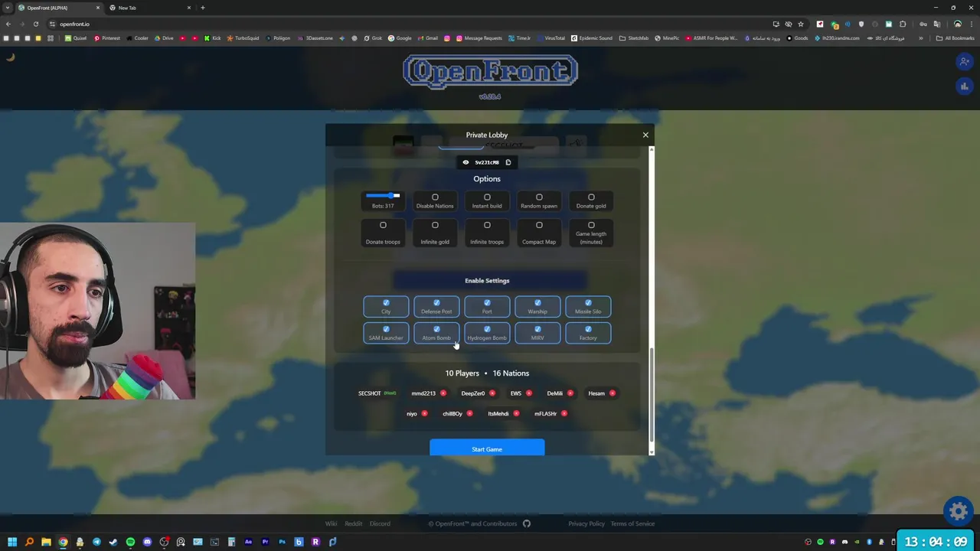Open the Reddit footer link
Screen dimensions: 980x551
(353, 523)
